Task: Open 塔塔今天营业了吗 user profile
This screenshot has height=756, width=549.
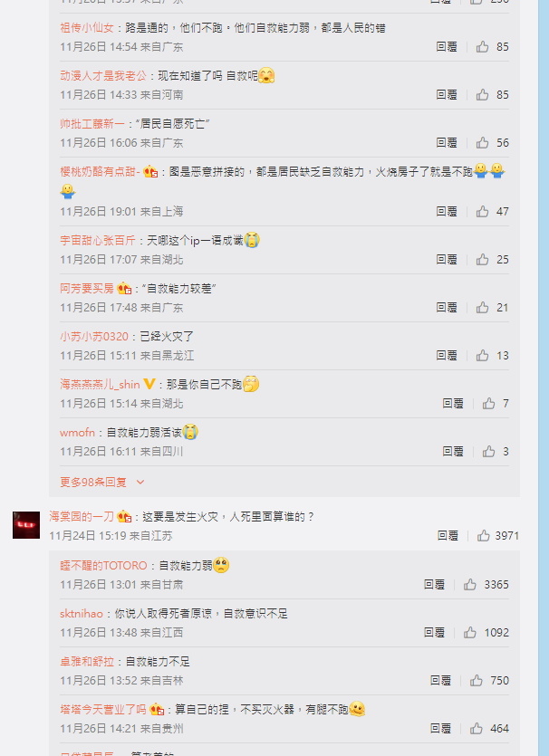Action: click(x=102, y=709)
